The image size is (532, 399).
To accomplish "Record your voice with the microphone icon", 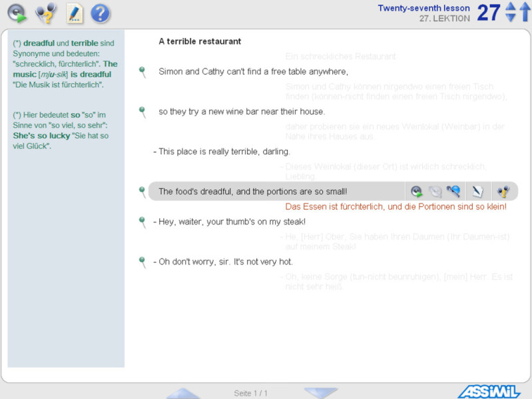I will (453, 192).
